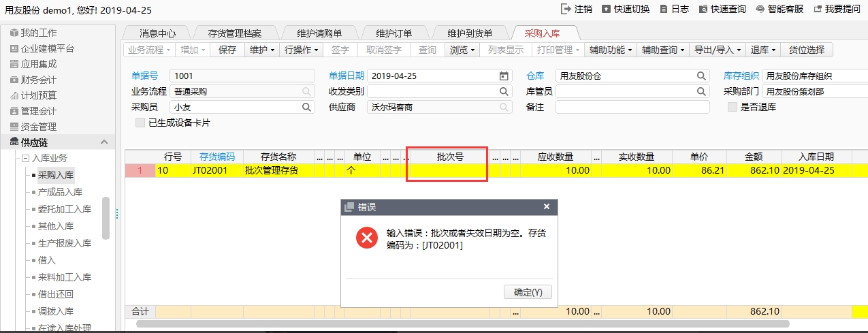The image size is (868, 333).
Task: Open the 维护 dropdown menu
Action: pyautogui.click(x=261, y=50)
